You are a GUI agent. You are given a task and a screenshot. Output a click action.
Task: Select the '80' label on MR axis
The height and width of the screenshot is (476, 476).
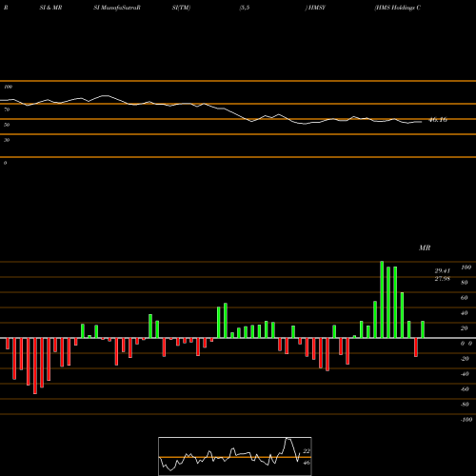coord(465,283)
